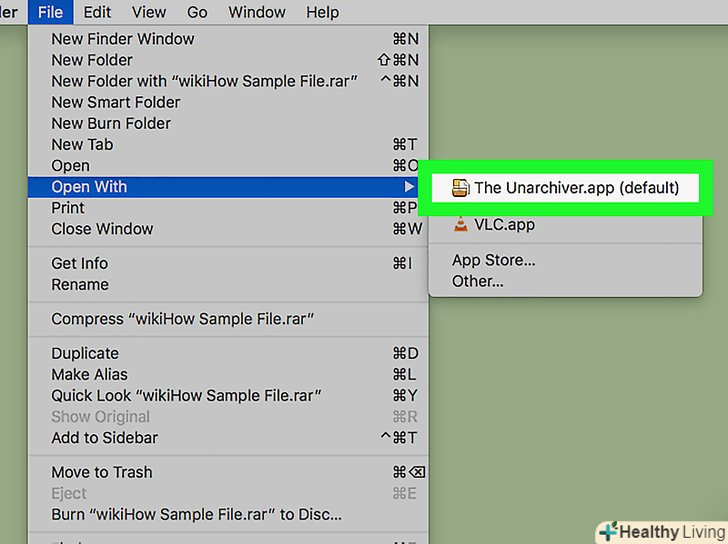Image resolution: width=728 pixels, height=544 pixels.
Task: Choose New Finder Window
Action: click(123, 39)
